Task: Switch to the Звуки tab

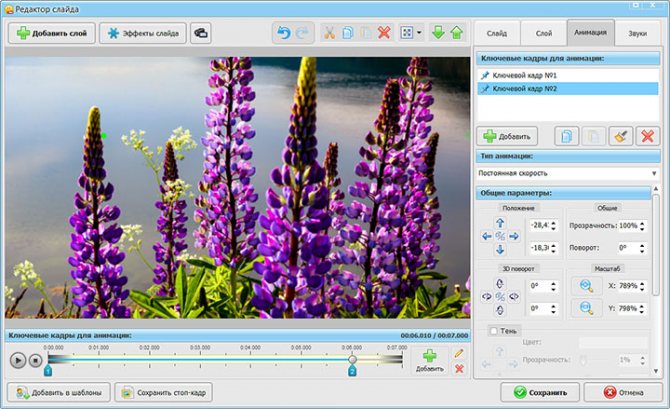Action: coord(637,33)
